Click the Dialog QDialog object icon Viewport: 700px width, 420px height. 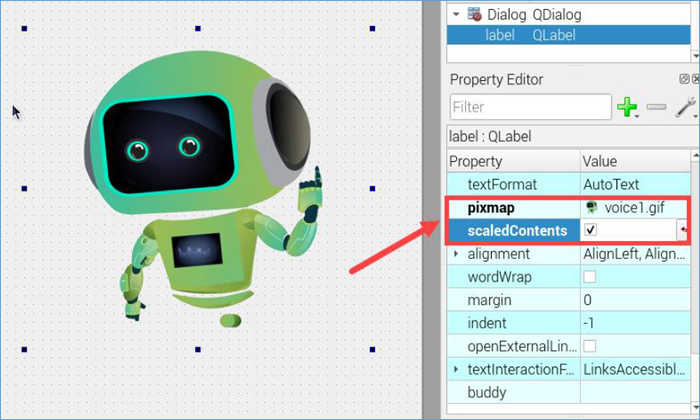pos(475,14)
